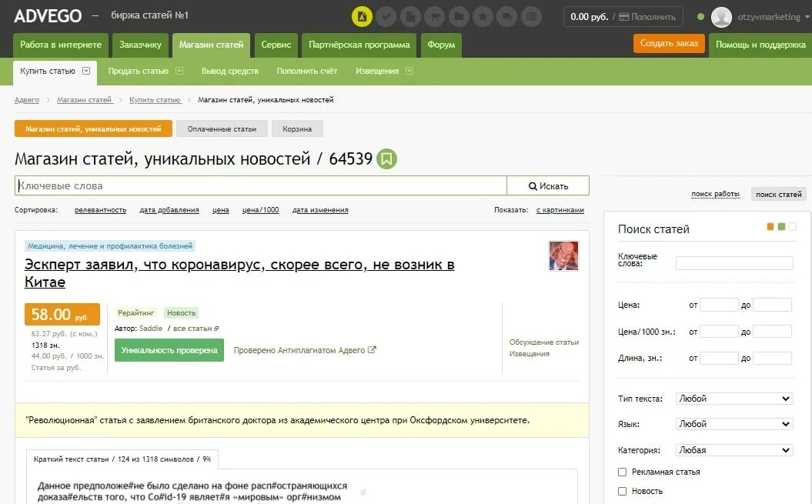Click the 'Ключевые слова' main search field
This screenshot has height=504, width=812.
(x=260, y=186)
